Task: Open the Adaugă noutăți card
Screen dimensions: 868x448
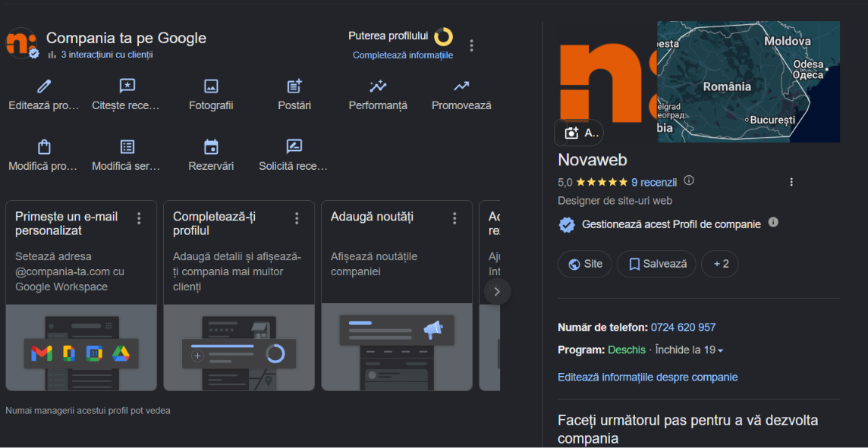Action: (x=397, y=296)
